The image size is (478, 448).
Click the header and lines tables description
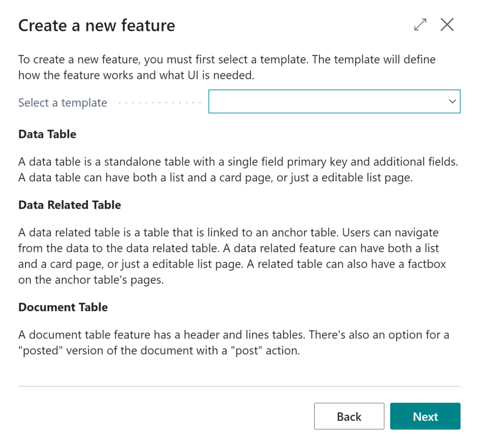point(162,335)
